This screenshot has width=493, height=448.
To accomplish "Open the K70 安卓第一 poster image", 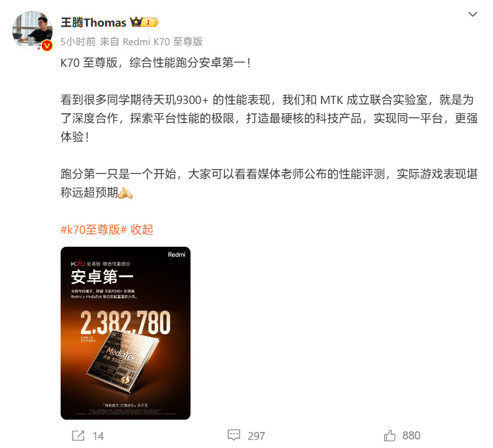I will [126, 333].
